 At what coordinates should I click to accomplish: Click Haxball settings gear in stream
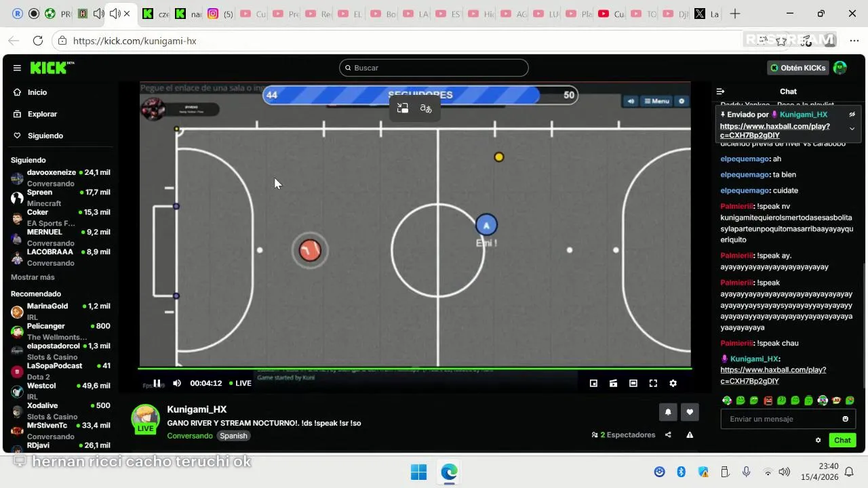[x=682, y=101]
